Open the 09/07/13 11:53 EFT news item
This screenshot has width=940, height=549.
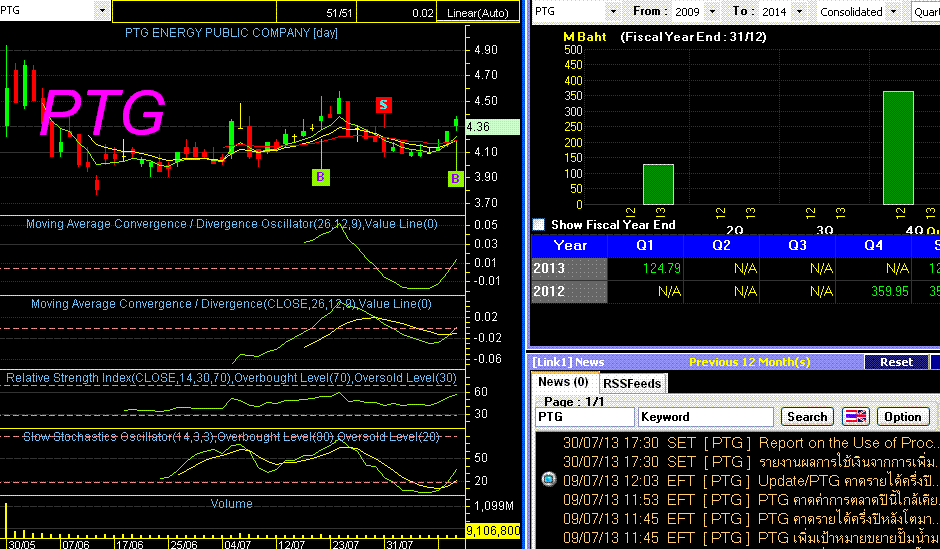(749, 500)
